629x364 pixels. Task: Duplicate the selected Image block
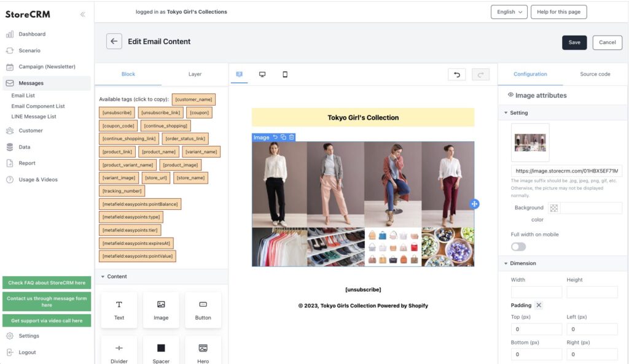click(x=283, y=137)
